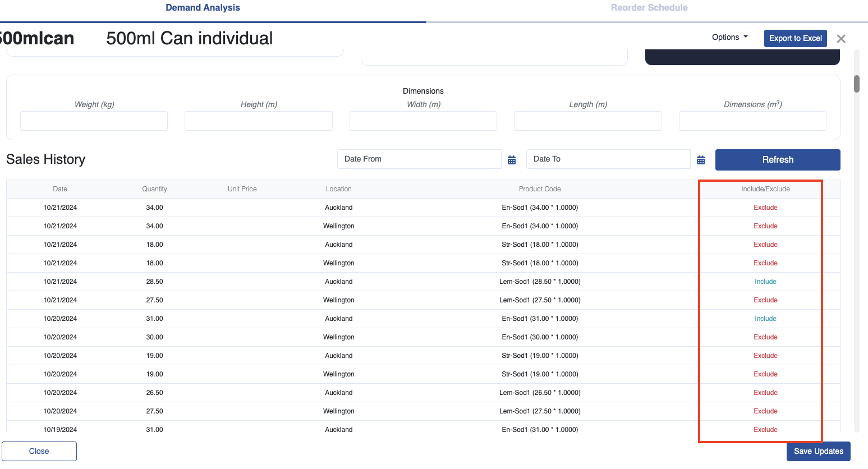The image size is (868, 469).
Task: Focus the Height (m) input field
Action: pos(259,121)
